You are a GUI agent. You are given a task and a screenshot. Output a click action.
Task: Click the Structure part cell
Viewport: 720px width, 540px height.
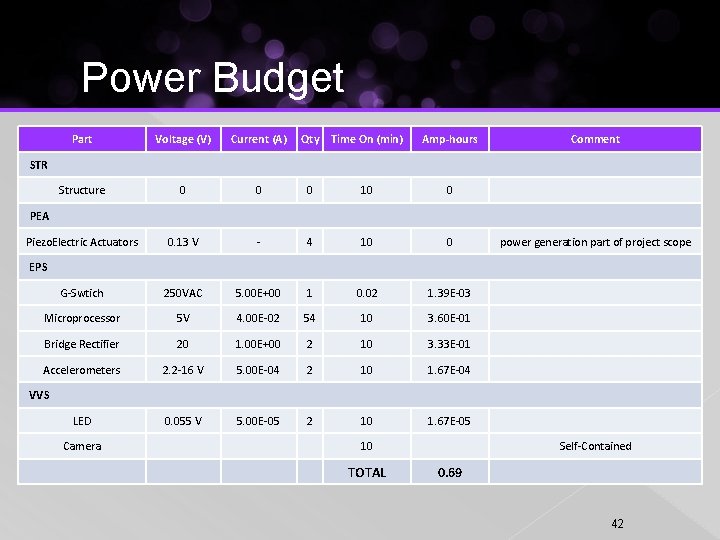point(82,190)
